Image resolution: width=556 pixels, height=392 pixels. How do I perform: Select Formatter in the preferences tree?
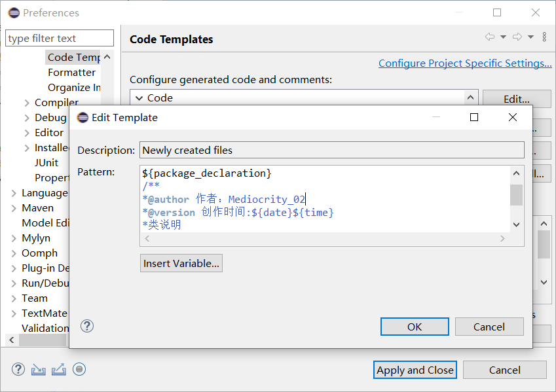[x=71, y=73]
